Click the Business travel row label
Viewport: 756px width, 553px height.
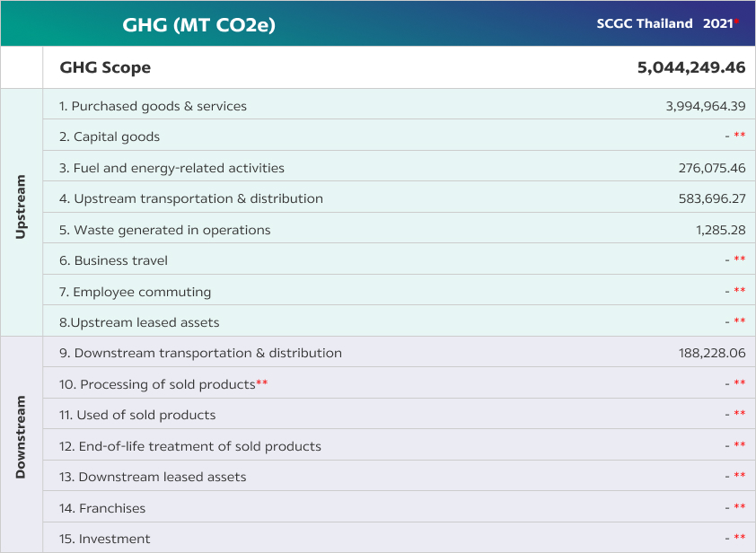pyautogui.click(x=113, y=260)
